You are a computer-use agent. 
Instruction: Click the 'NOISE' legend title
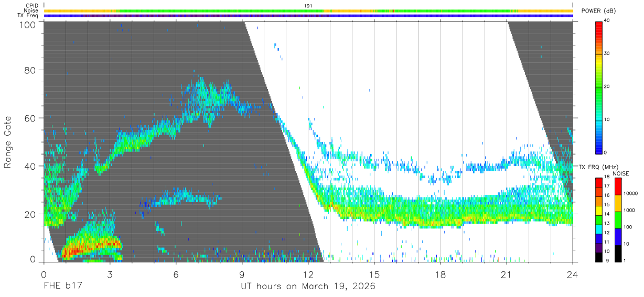pos(621,173)
